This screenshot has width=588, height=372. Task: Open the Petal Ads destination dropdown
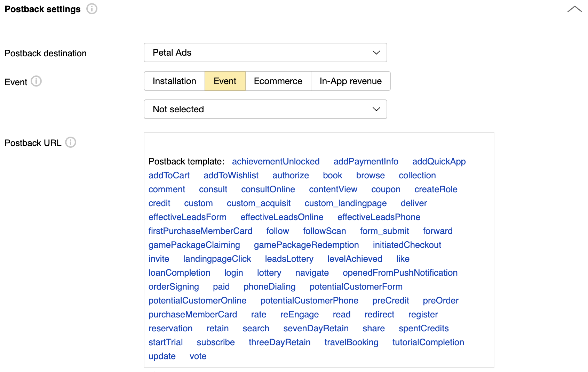[x=265, y=52]
